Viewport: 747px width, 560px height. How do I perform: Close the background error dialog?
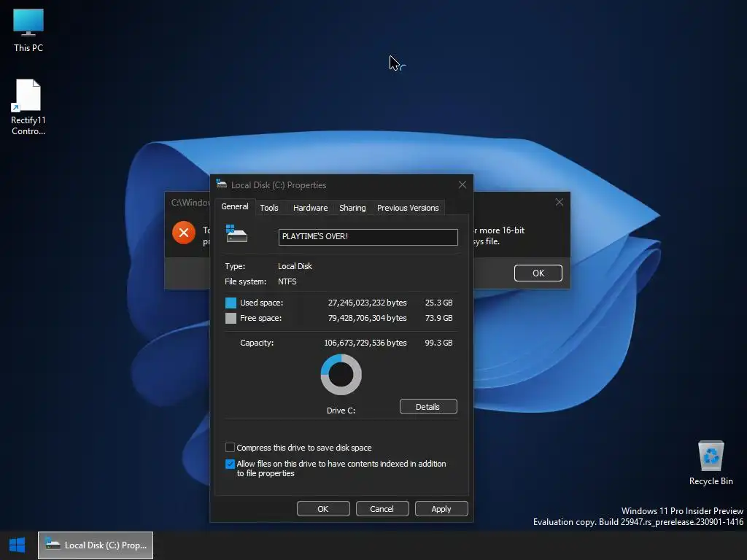coord(560,203)
